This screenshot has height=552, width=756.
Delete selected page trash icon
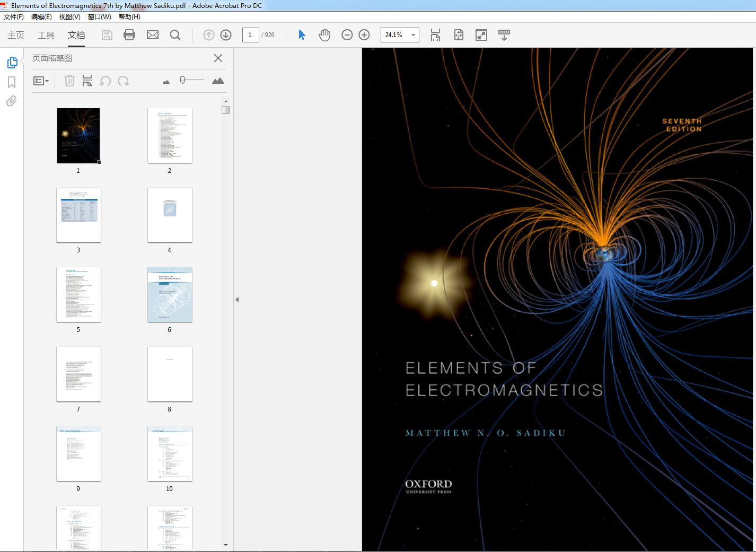click(69, 81)
